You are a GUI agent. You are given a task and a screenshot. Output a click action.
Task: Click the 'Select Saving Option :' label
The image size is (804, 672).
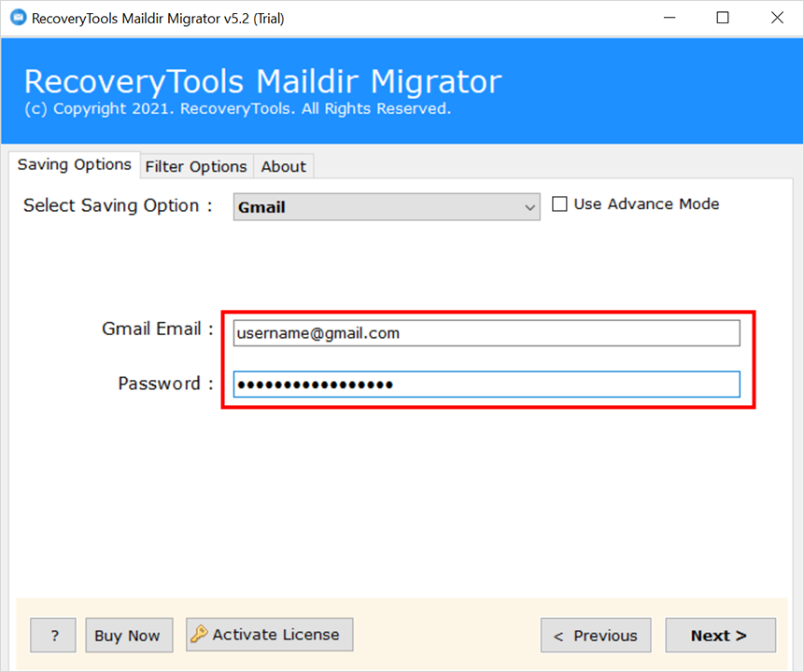click(x=118, y=205)
